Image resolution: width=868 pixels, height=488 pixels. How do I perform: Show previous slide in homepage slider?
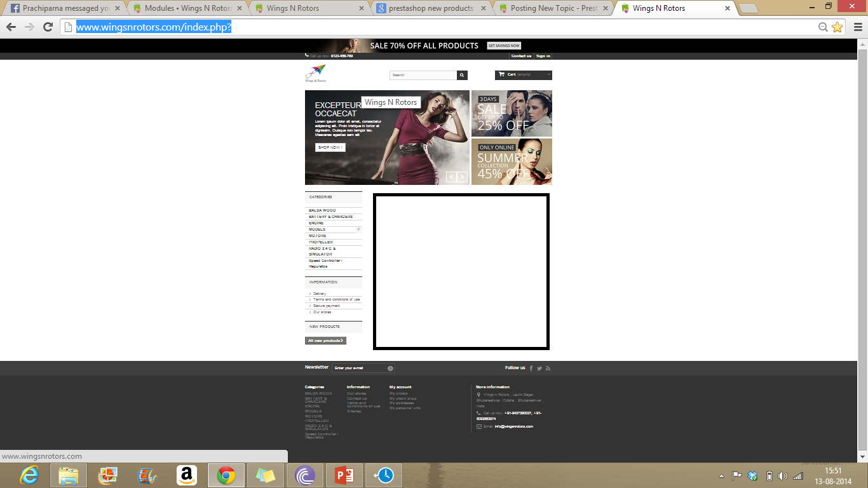click(x=451, y=177)
